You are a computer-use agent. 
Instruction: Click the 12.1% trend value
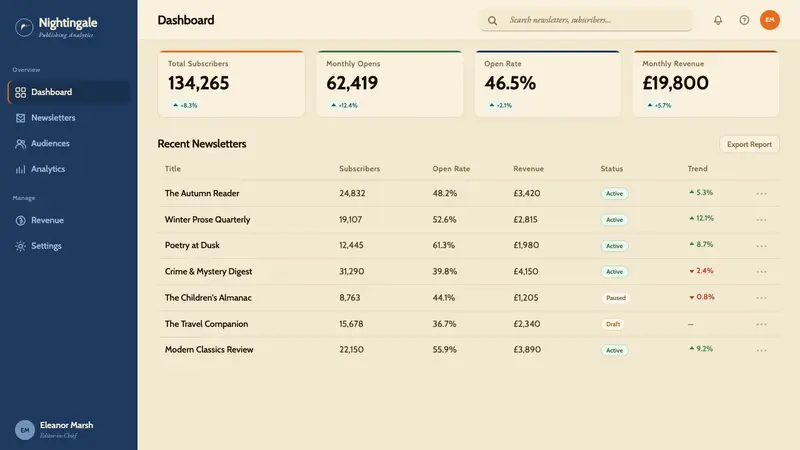pyautogui.click(x=705, y=218)
